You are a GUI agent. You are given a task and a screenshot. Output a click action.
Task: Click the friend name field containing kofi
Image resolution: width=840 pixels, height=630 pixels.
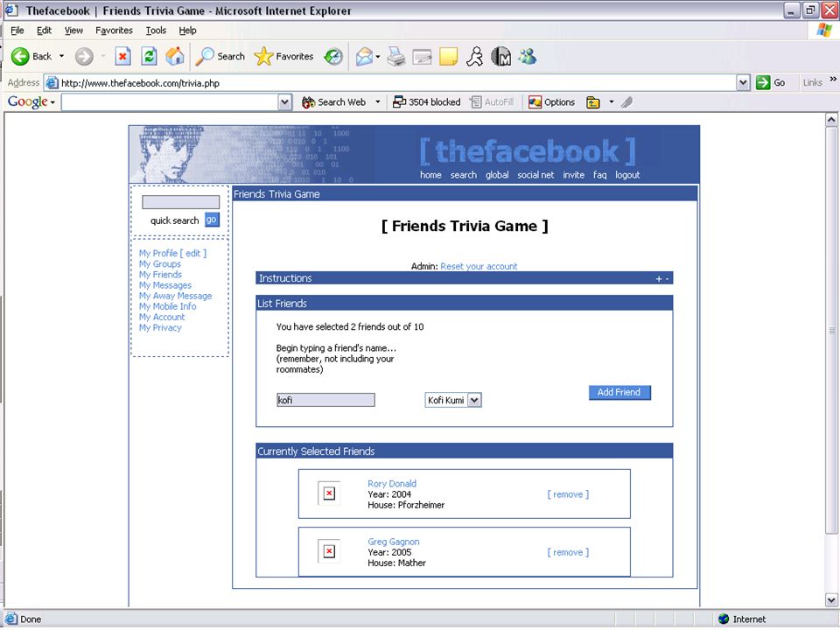[x=325, y=400]
